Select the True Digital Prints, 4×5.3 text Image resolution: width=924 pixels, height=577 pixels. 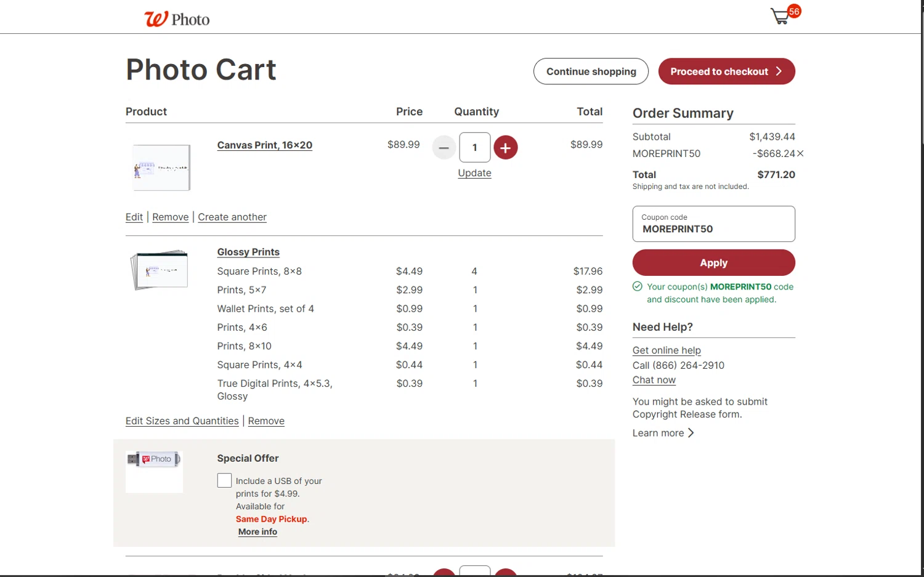click(x=275, y=390)
